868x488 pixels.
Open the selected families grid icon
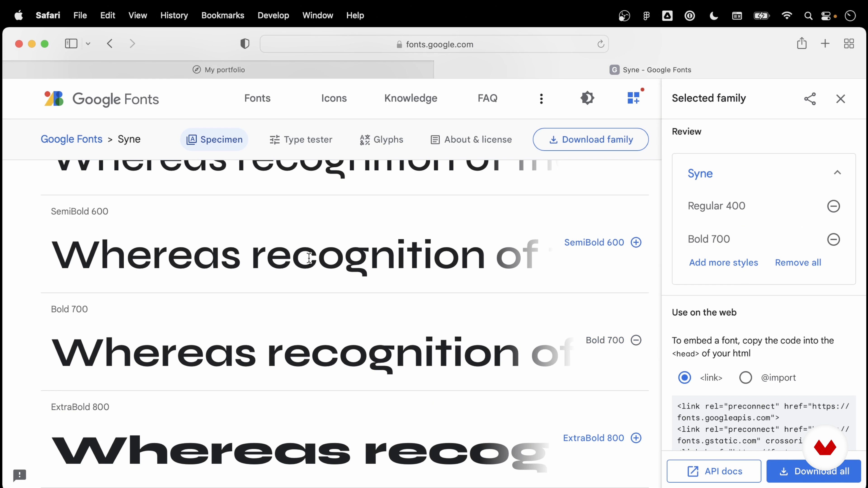click(x=633, y=98)
